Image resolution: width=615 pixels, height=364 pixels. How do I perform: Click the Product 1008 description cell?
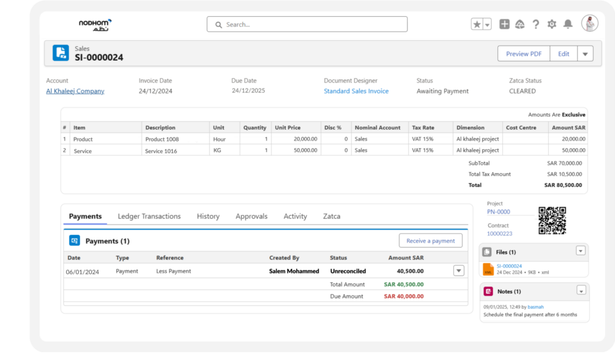pyautogui.click(x=162, y=139)
